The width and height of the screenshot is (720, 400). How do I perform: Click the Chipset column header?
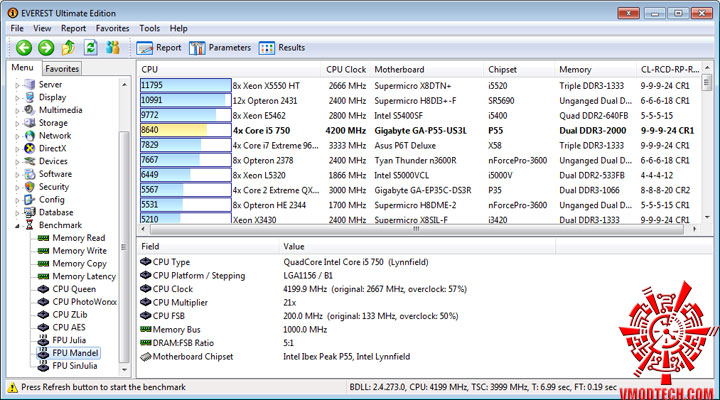tap(519, 69)
